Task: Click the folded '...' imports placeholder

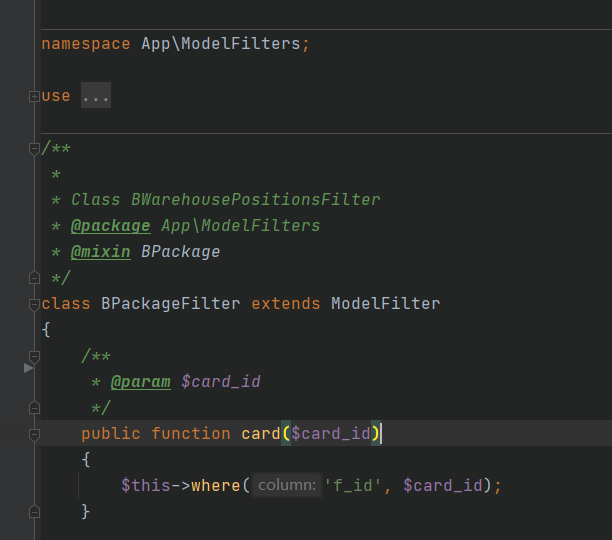Action: tap(96, 95)
